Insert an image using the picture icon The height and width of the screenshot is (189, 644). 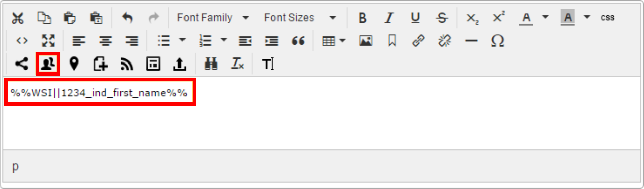[365, 41]
